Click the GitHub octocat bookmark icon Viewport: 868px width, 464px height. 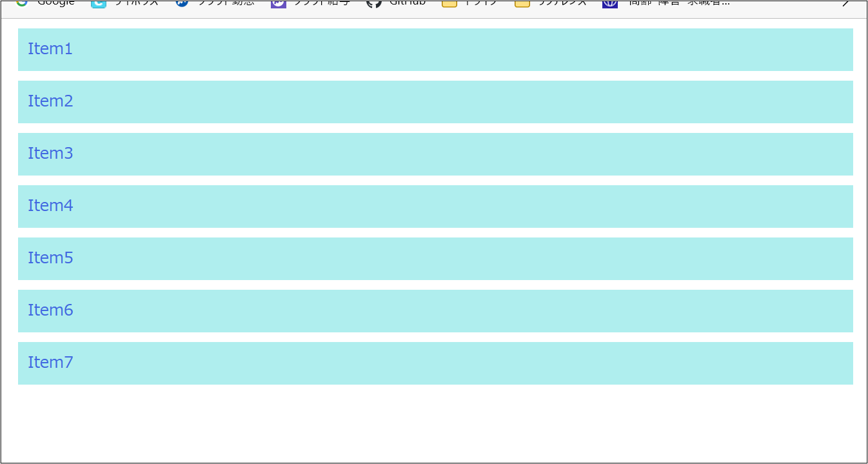(374, 3)
